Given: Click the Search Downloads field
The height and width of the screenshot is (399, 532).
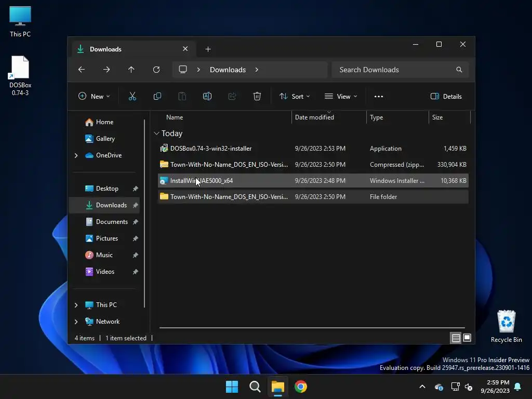Looking at the screenshot, I should 401,70.
